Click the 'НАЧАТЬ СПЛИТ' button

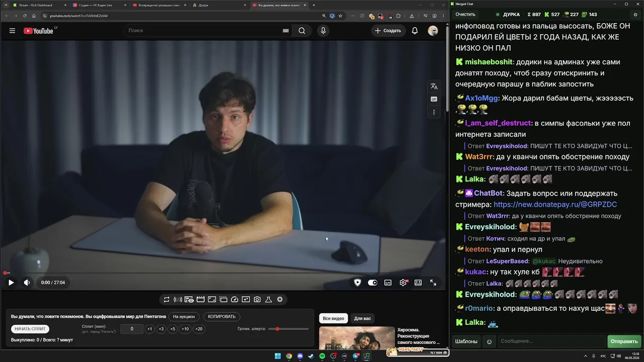pos(30,329)
